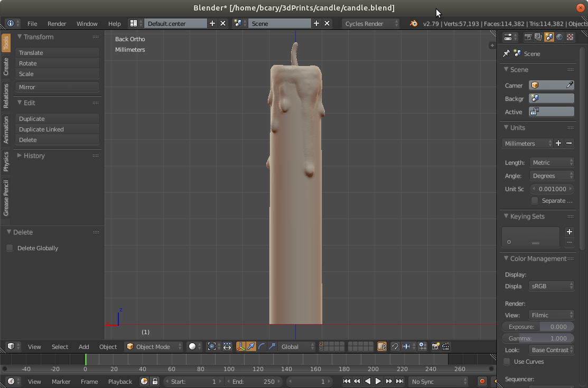Screen dimensions: 588x388
Task: Adjust the Exposure slider
Action: click(x=538, y=327)
